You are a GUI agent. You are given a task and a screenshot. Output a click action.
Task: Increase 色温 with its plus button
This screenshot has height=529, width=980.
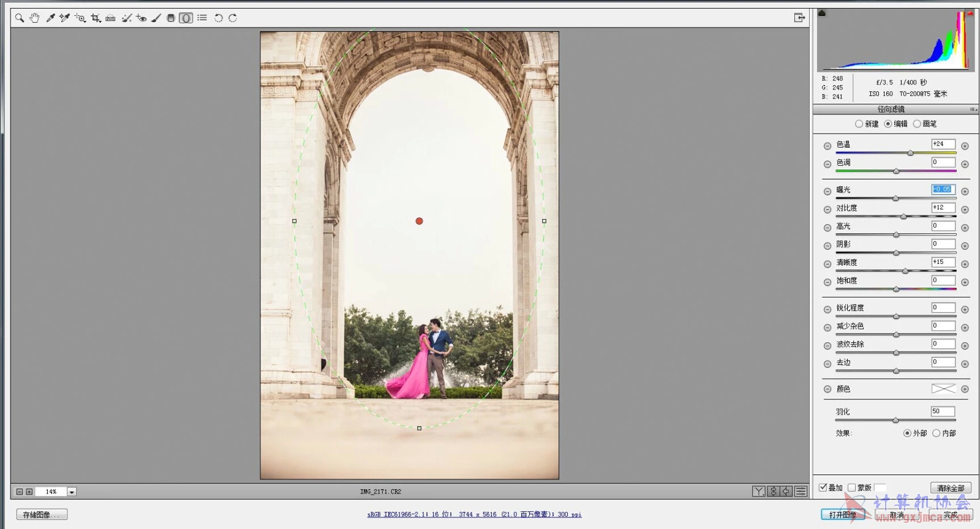pyautogui.click(x=965, y=146)
